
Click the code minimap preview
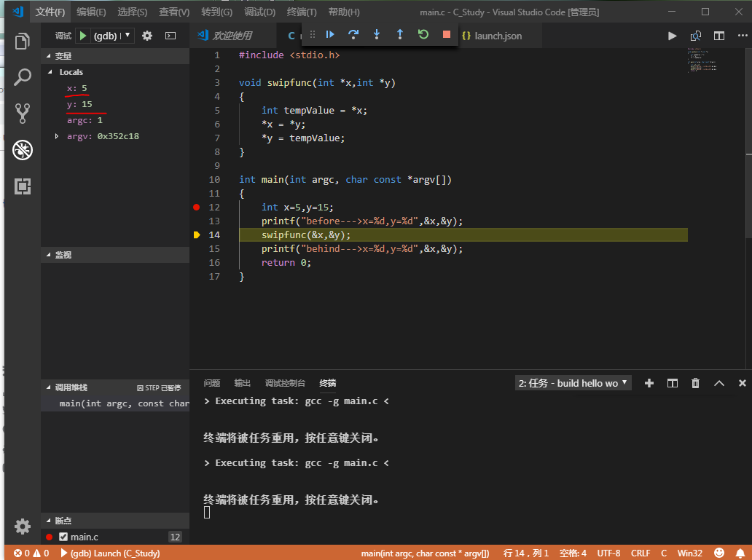702,60
